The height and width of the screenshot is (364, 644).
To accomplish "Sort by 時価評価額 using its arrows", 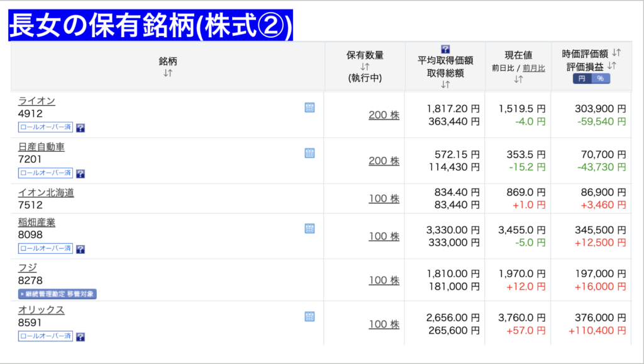I will (x=616, y=54).
